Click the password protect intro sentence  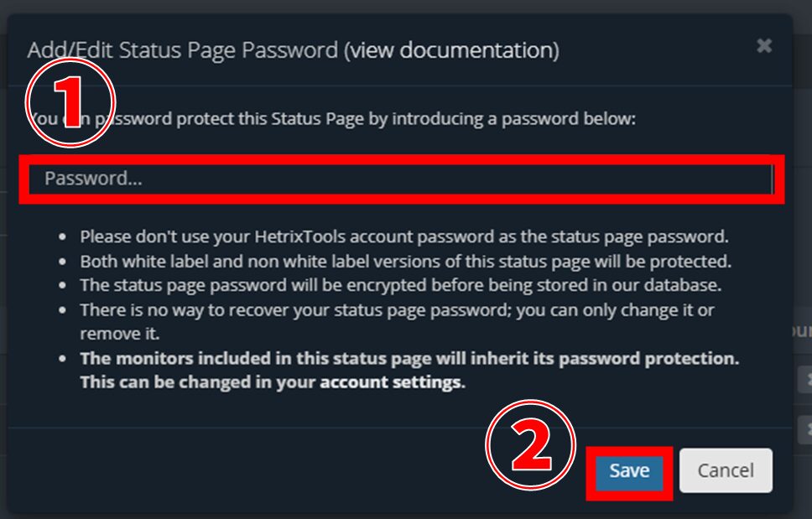coord(377,119)
